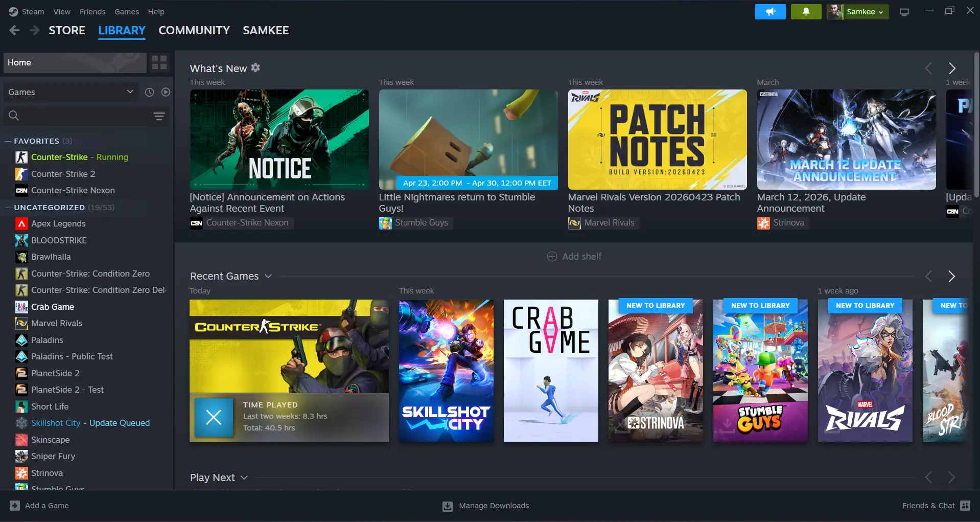
Task: Open the SAMKEE profile tab
Action: pos(266,31)
